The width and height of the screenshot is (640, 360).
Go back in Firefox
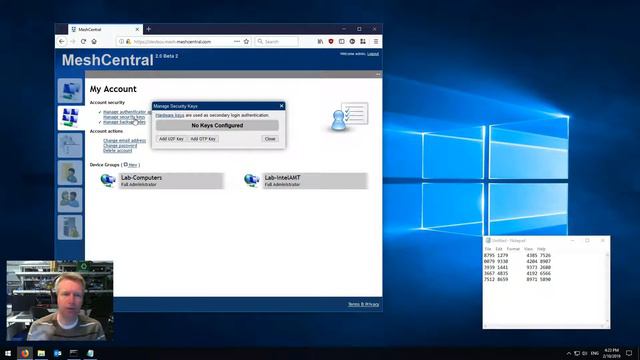click(62, 42)
